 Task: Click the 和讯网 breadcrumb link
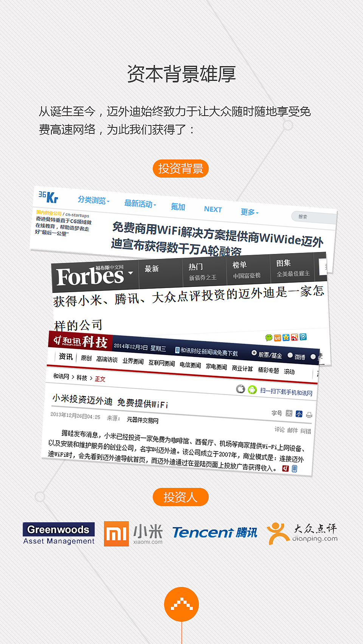click(x=61, y=376)
